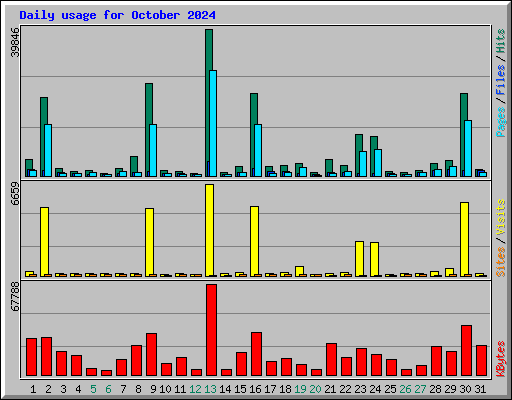The height and width of the screenshot is (400, 512).
Task: Click the cyan "Pages" legend label
Action: pyautogui.click(x=501, y=122)
